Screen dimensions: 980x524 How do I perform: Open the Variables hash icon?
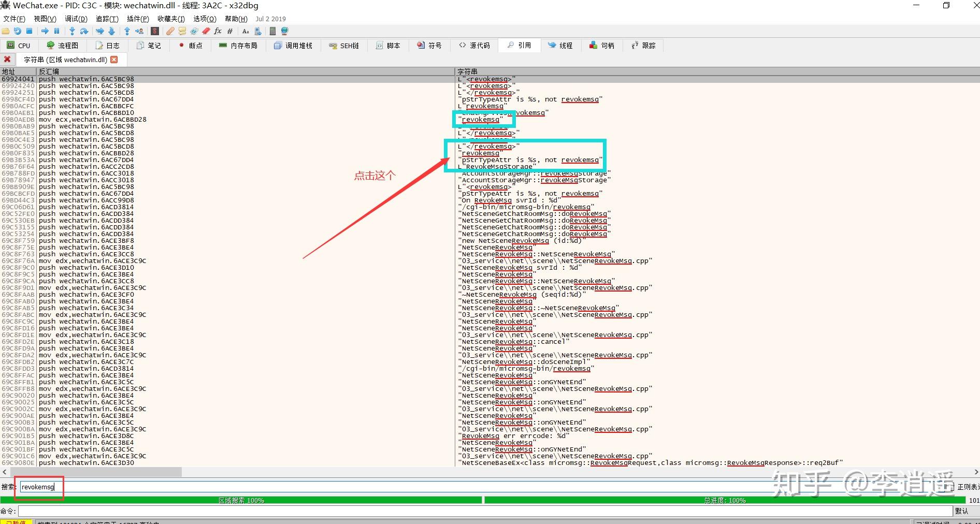click(230, 31)
